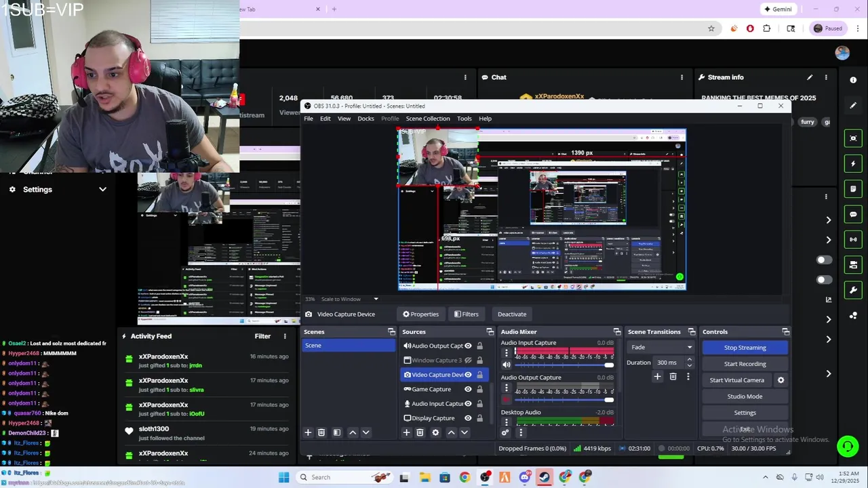Remove selected scene with trash icon
This screenshot has width=868, height=488.
(x=321, y=432)
